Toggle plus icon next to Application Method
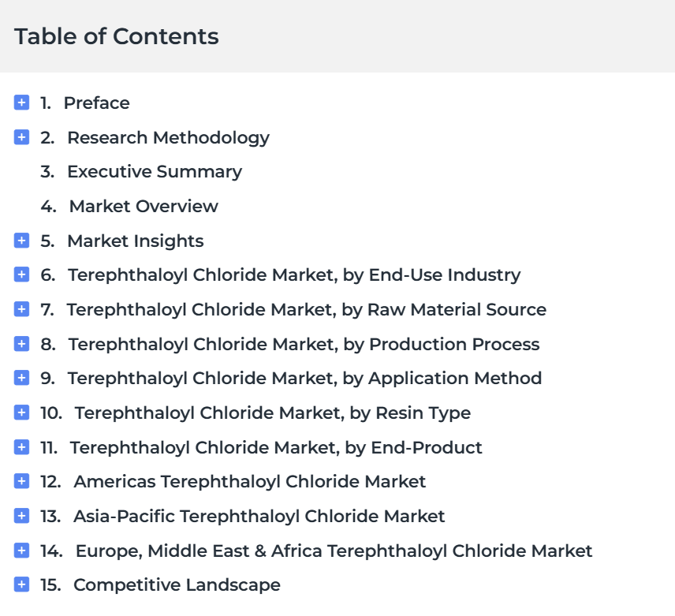 21,378
